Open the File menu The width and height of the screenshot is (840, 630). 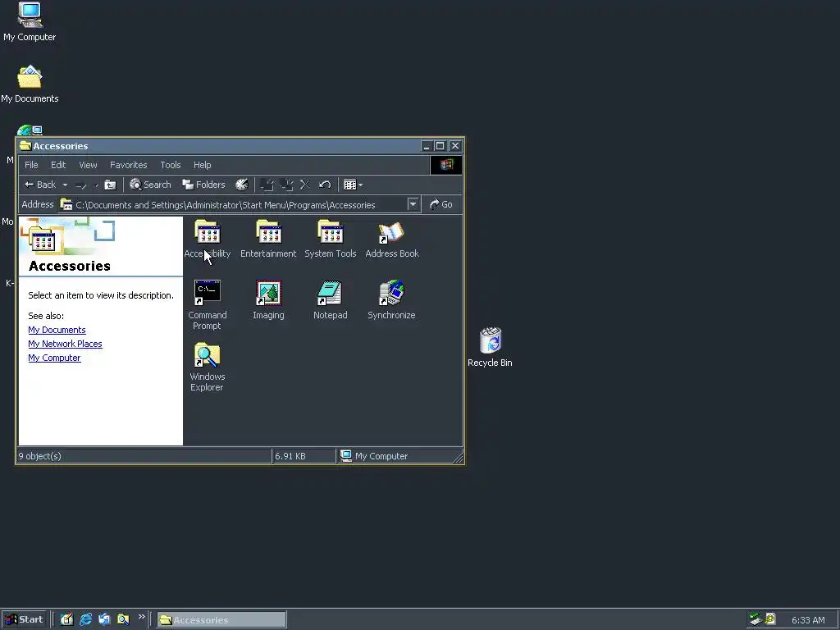click(x=32, y=165)
